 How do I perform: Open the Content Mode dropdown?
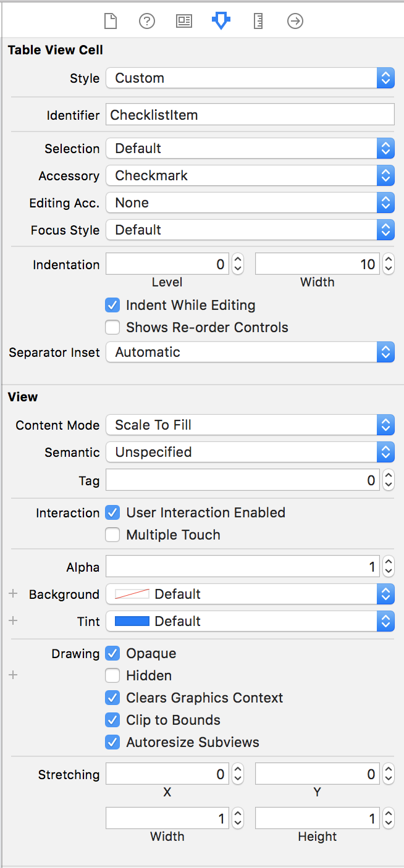click(250, 425)
